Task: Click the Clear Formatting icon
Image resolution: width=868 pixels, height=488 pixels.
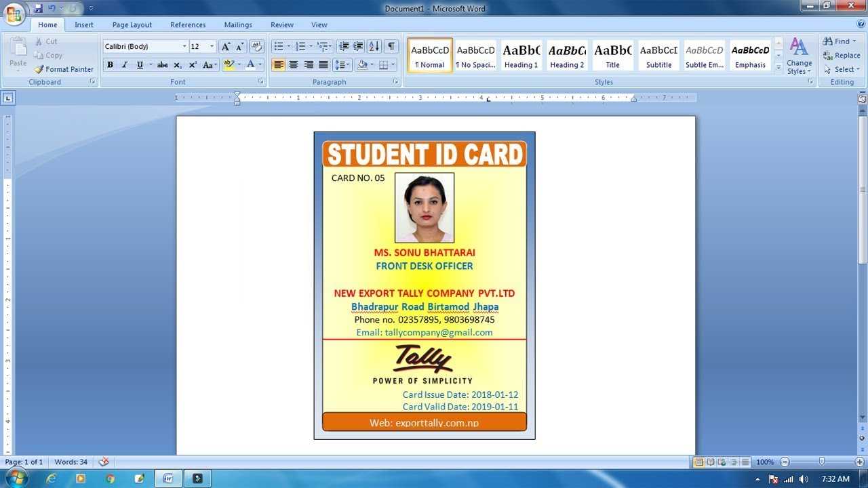Action: coord(256,46)
